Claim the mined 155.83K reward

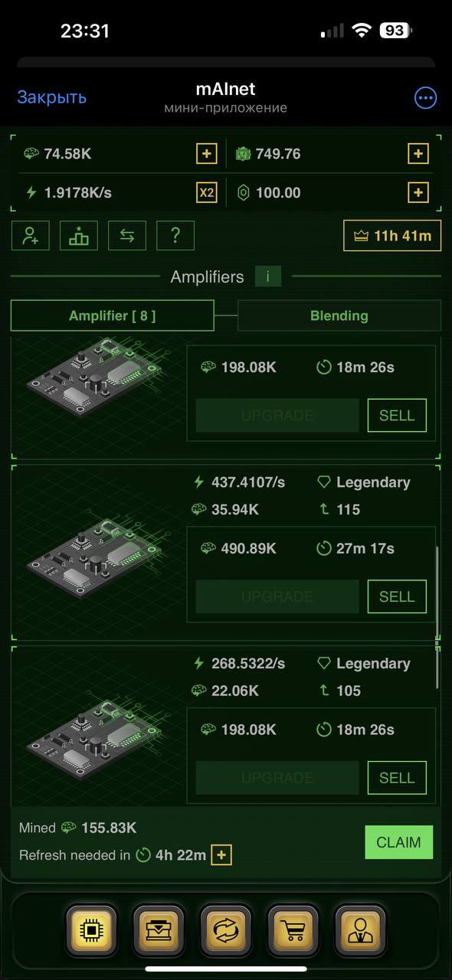point(399,842)
